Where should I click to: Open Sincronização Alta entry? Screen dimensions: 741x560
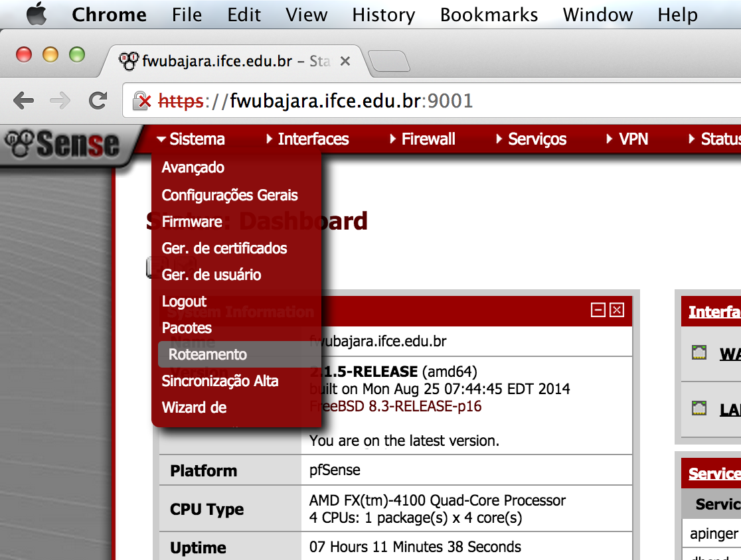pyautogui.click(x=220, y=381)
